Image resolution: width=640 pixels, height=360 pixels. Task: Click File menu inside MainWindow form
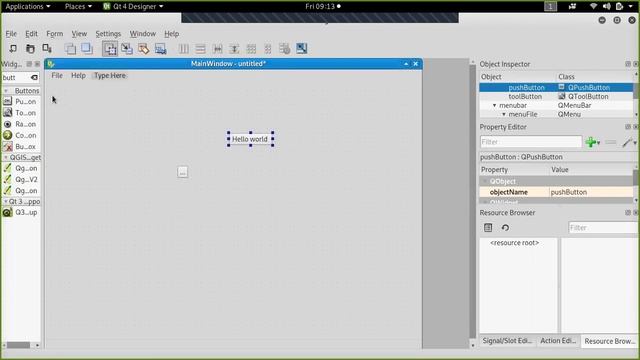click(x=57, y=76)
